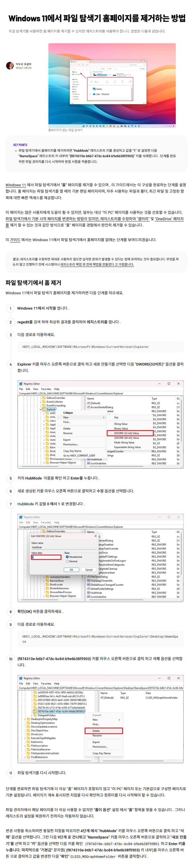Click the AccessDeniedDialog value's string icon

pos(88,407)
